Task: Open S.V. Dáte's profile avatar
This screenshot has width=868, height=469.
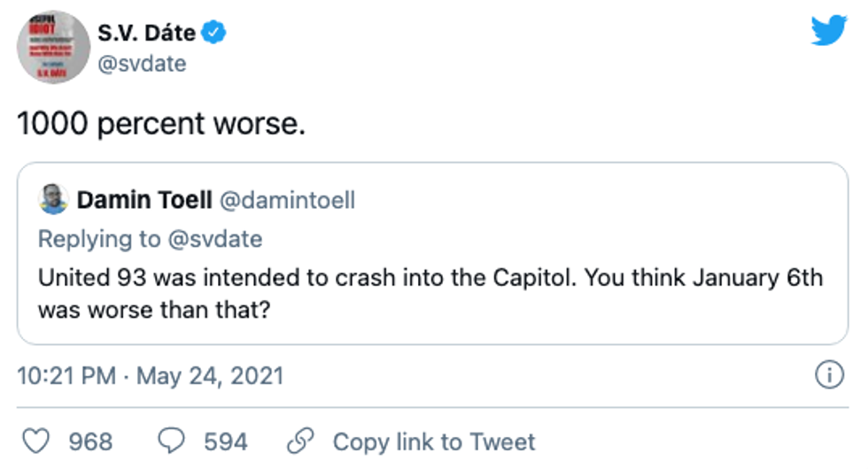Action: (53, 47)
